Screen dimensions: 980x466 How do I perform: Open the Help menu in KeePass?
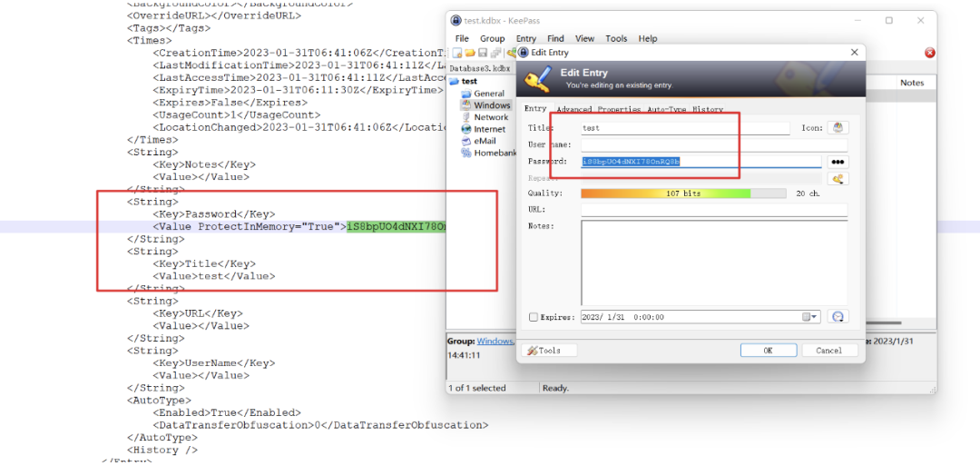tap(648, 38)
